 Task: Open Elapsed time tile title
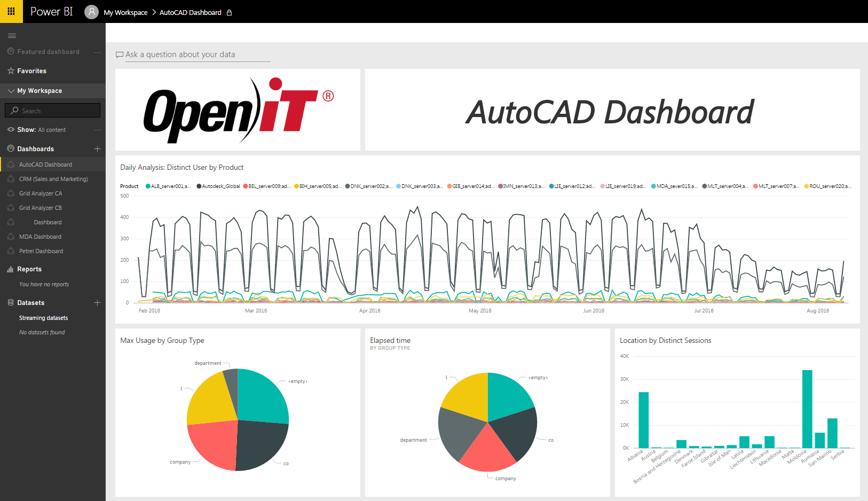point(390,340)
